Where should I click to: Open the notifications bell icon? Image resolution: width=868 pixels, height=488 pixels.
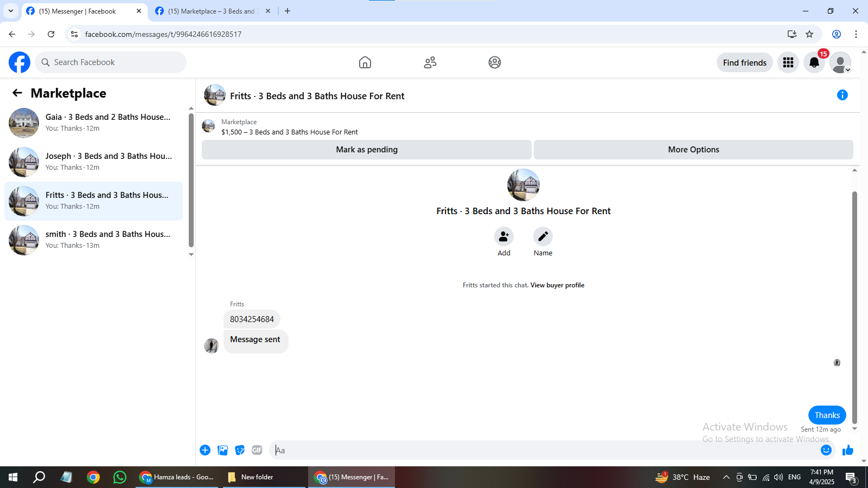[x=814, y=63]
